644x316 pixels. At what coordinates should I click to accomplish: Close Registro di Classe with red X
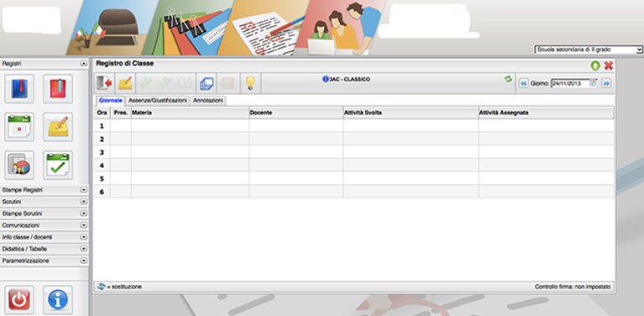pos(609,66)
